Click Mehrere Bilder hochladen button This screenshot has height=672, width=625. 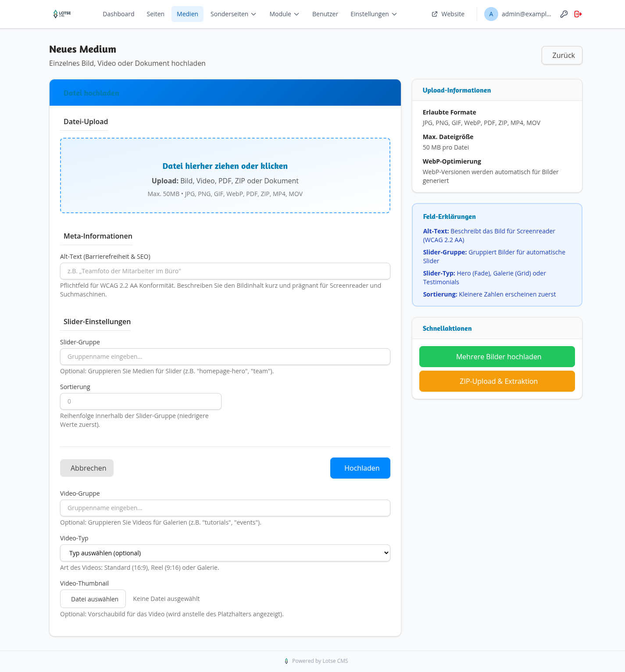coord(497,357)
